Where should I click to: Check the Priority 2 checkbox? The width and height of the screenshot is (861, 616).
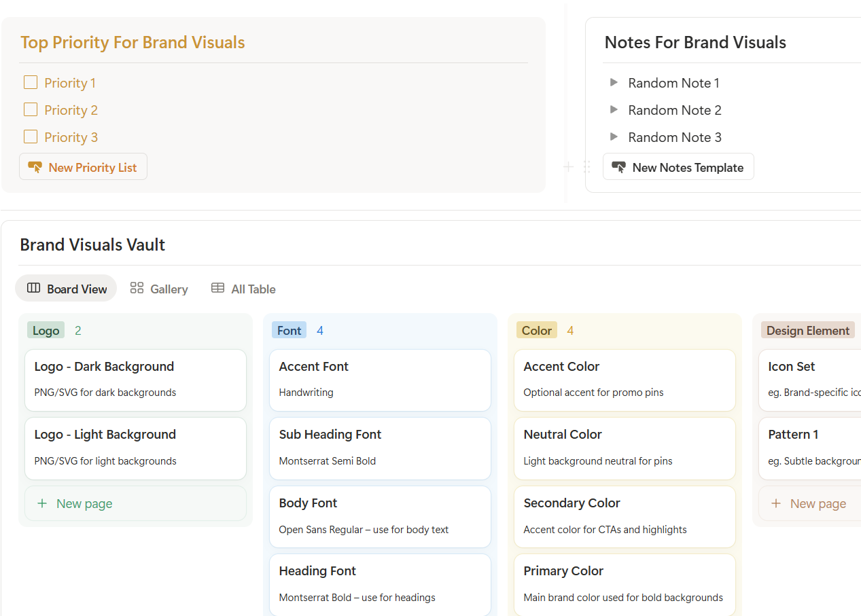click(31, 109)
